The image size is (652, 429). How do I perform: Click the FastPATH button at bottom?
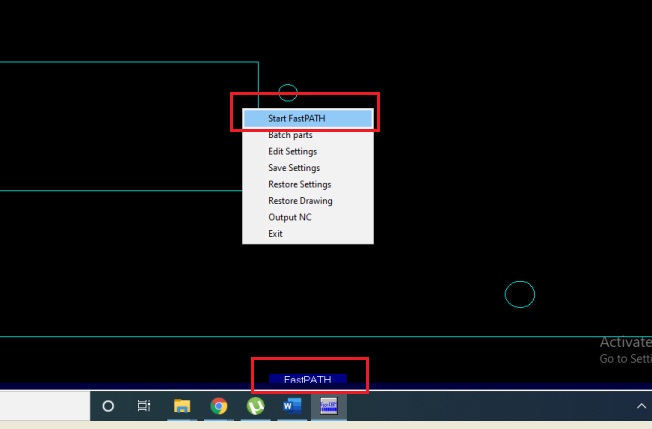tap(308, 379)
